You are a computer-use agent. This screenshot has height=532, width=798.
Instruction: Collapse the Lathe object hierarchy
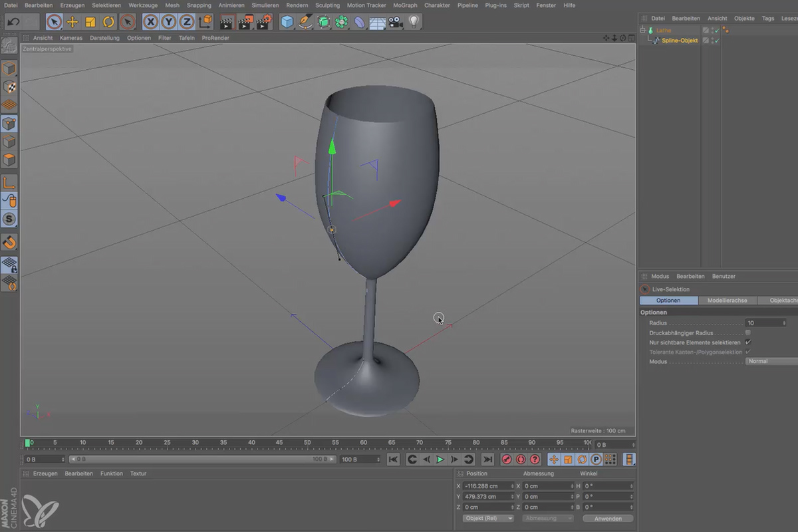click(x=643, y=31)
